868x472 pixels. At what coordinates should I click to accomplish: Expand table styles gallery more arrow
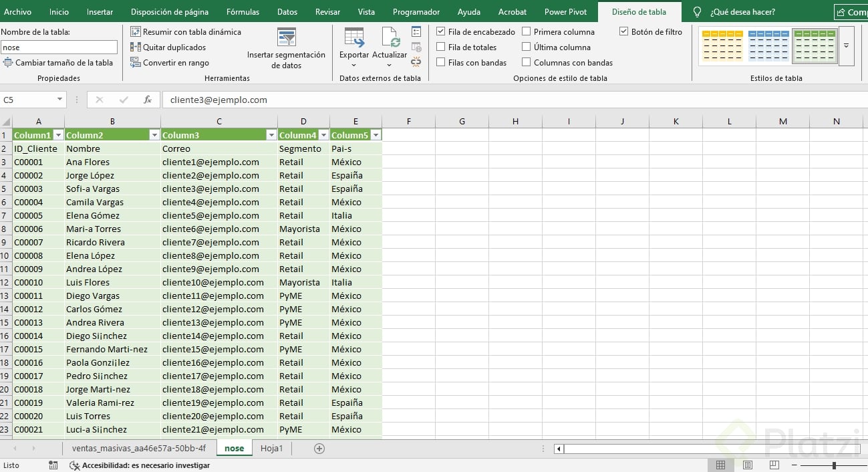tap(846, 46)
